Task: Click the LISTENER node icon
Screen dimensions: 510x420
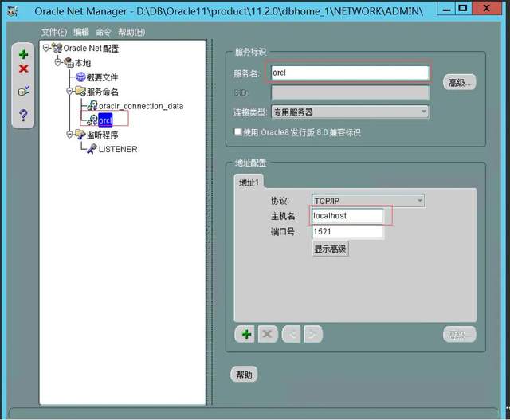Action: [92, 149]
